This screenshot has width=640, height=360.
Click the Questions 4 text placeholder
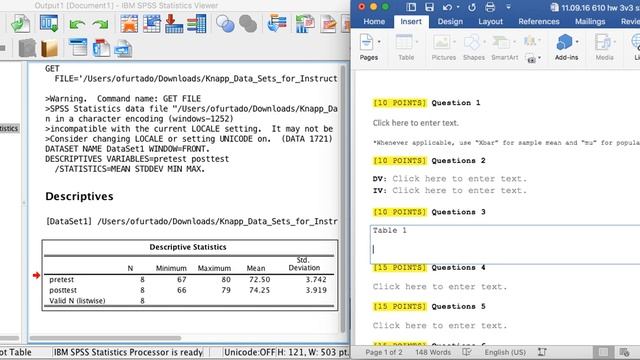(x=440, y=287)
